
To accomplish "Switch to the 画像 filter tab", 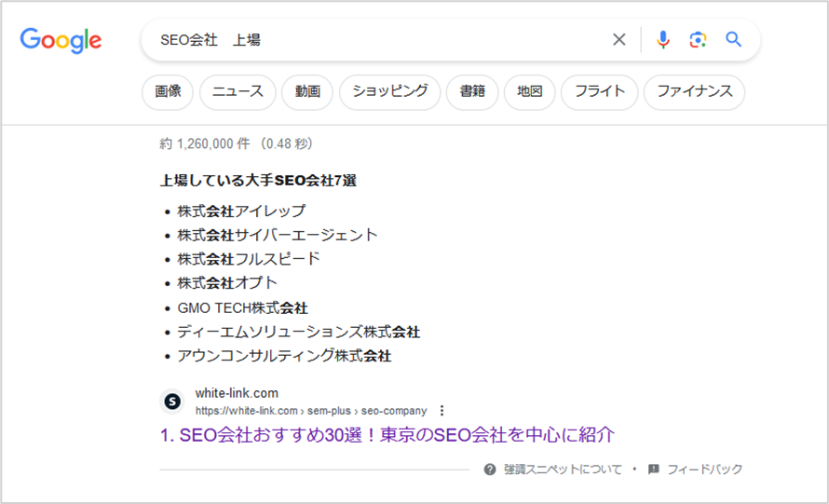I will pos(168,92).
